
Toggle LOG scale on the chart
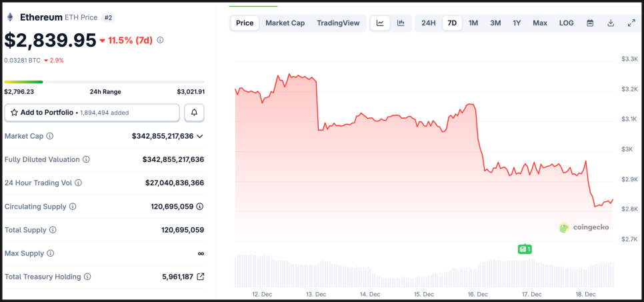pyautogui.click(x=566, y=23)
